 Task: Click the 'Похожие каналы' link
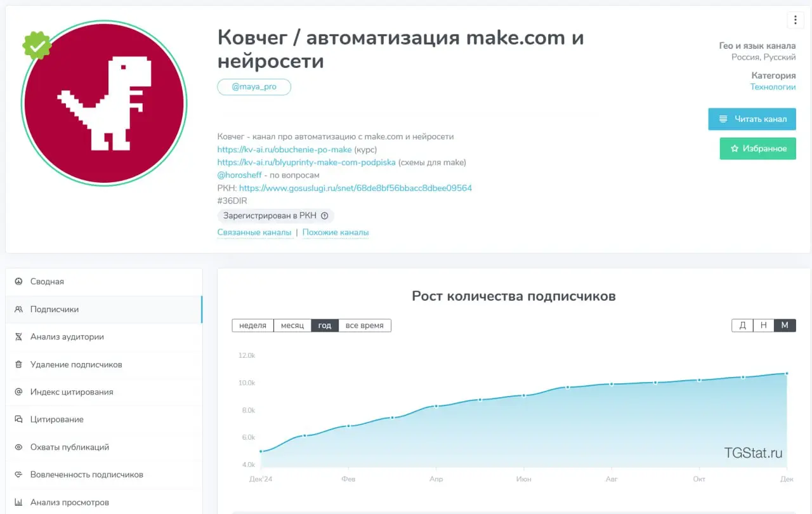point(336,232)
